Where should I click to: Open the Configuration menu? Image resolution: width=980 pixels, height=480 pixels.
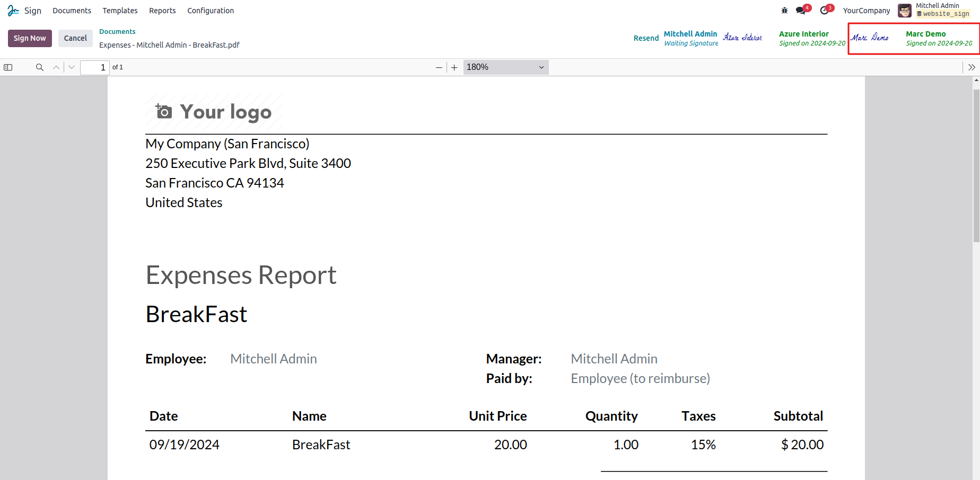click(211, 11)
